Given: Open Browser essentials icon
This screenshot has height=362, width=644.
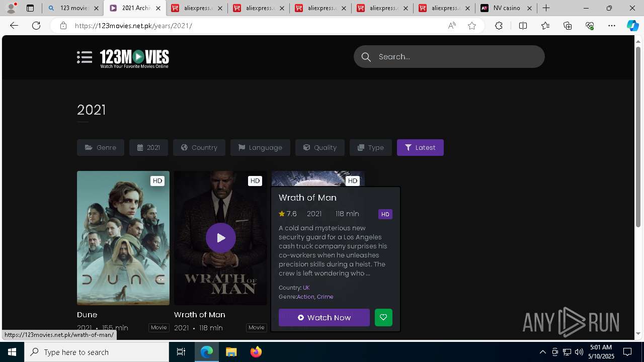Looking at the screenshot, I should (590, 26).
